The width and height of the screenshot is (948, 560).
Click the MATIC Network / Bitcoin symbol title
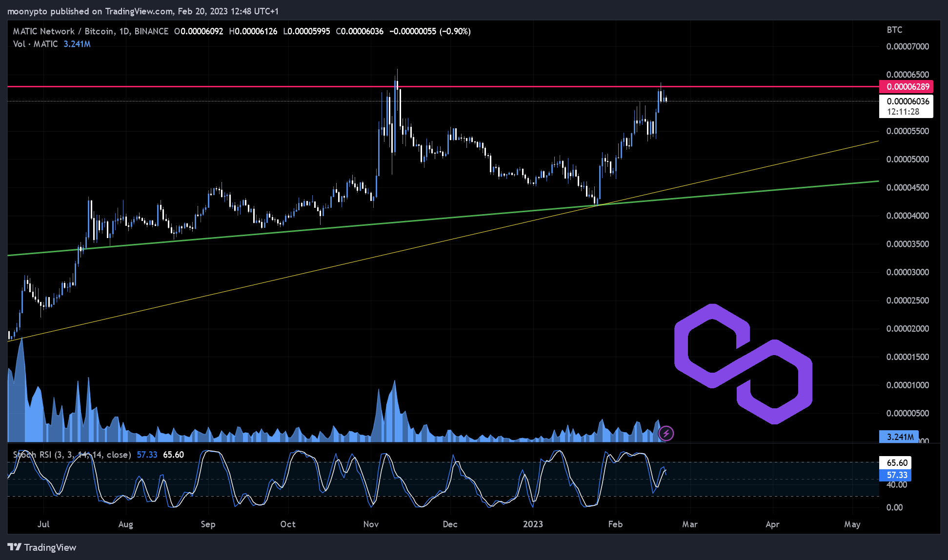click(x=91, y=31)
